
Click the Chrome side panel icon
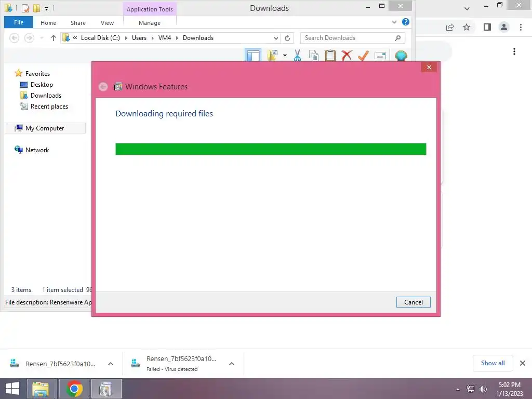[x=487, y=27]
